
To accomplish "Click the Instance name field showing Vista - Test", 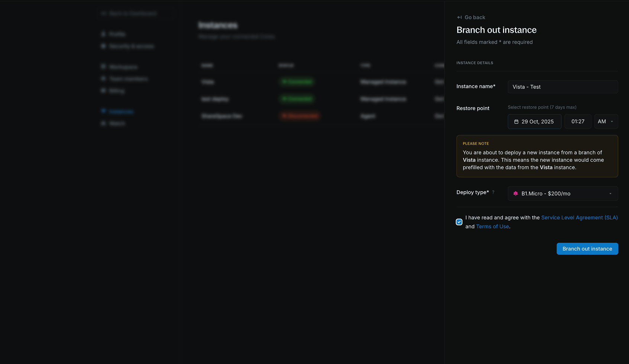I will (x=562, y=87).
